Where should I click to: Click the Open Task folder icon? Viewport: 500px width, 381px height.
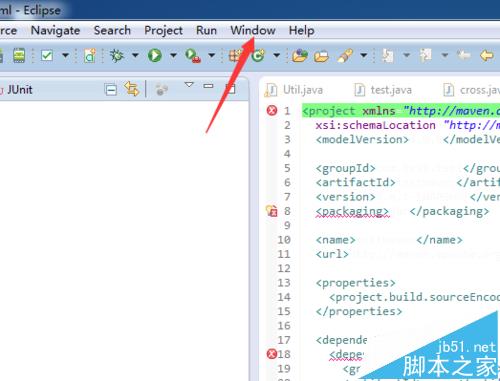pyautogui.click(x=322, y=56)
